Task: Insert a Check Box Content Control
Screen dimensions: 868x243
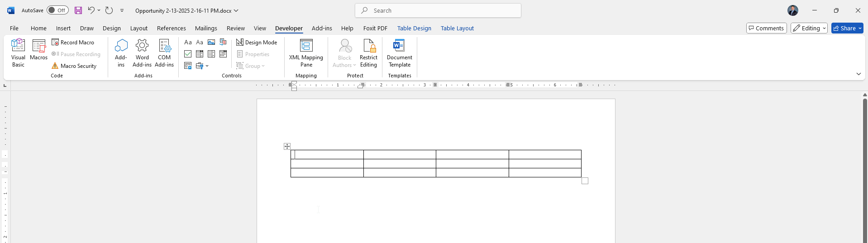Action: click(188, 54)
